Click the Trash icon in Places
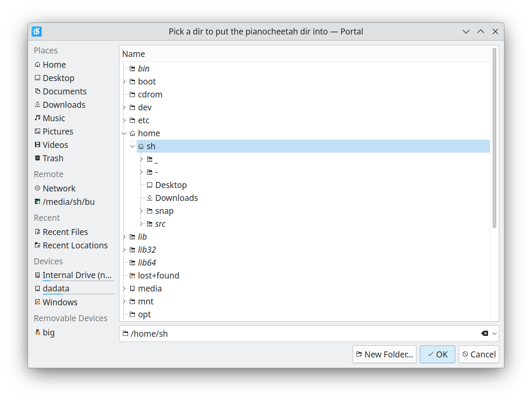This screenshot has width=532, height=401. [x=38, y=158]
